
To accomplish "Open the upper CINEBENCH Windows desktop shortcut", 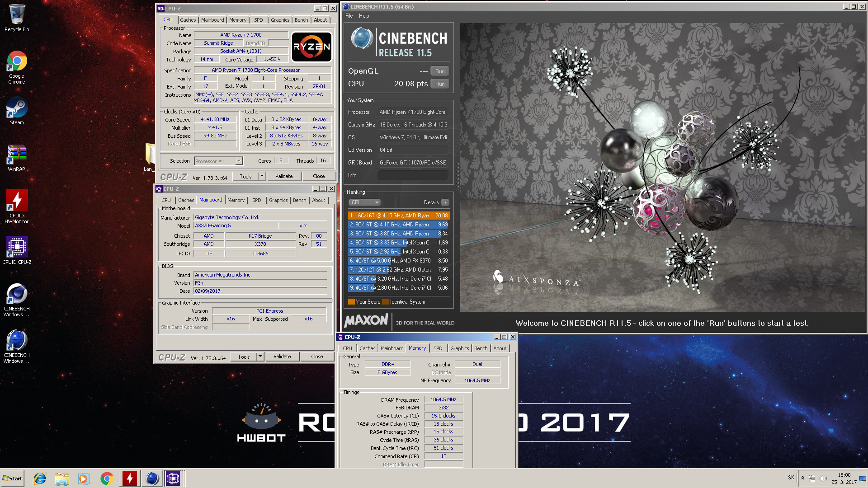I will pyautogui.click(x=17, y=300).
